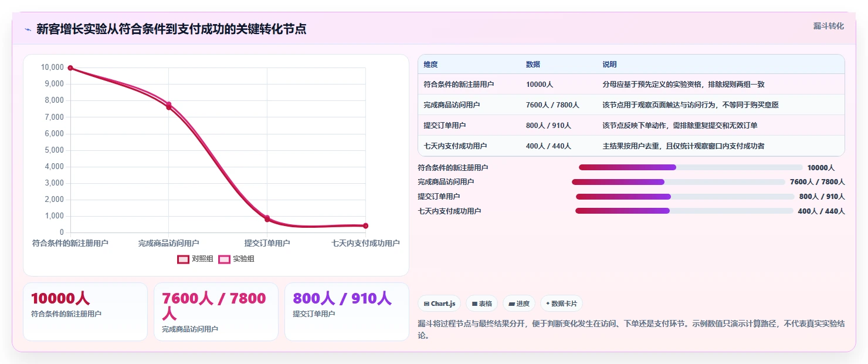Image resolution: width=868 pixels, height=364 pixels.
Task: Click the 7600人 / 7800人 stat card
Action: point(216,312)
